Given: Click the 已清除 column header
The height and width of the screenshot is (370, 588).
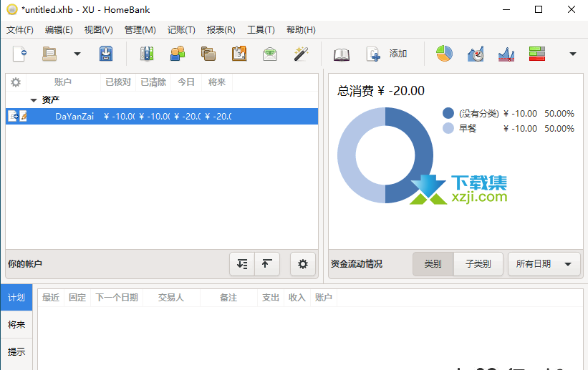Looking at the screenshot, I should click(153, 82).
